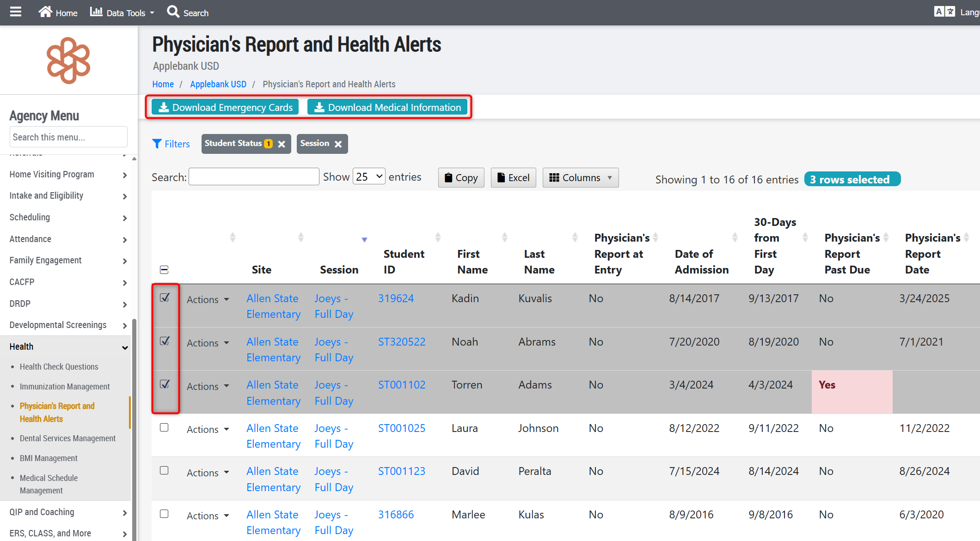Image resolution: width=980 pixels, height=541 pixels.
Task: Open the Show entries dropdown
Action: coord(369,176)
